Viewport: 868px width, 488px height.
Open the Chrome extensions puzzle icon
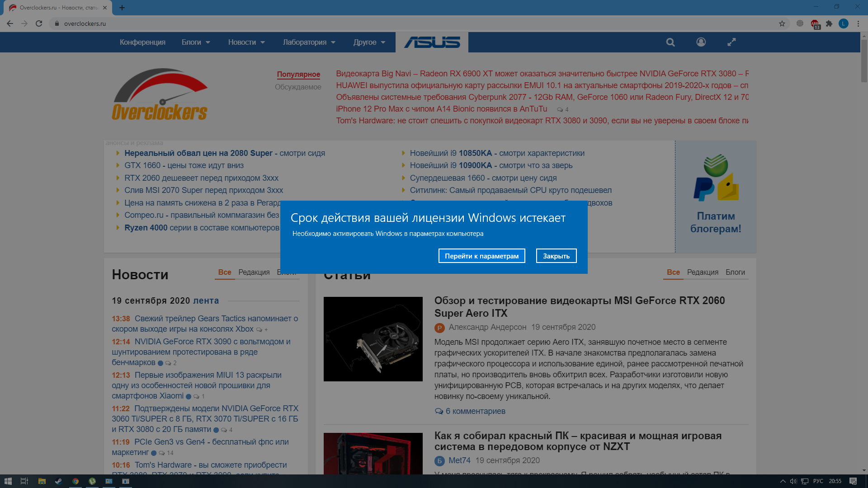pos(829,23)
